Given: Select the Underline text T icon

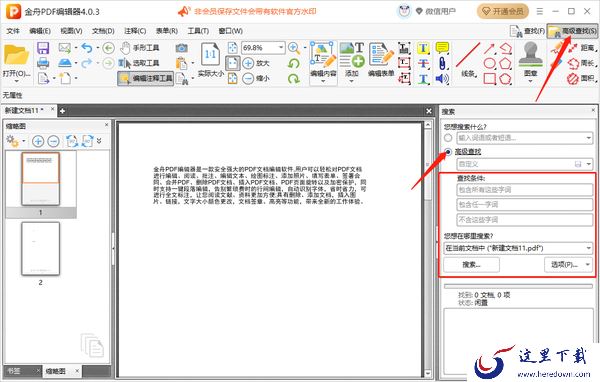Looking at the screenshot, I should point(423,79).
